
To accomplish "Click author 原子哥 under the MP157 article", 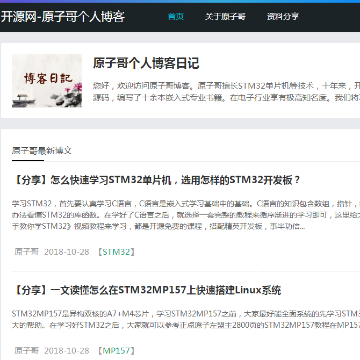I will point(27,351).
